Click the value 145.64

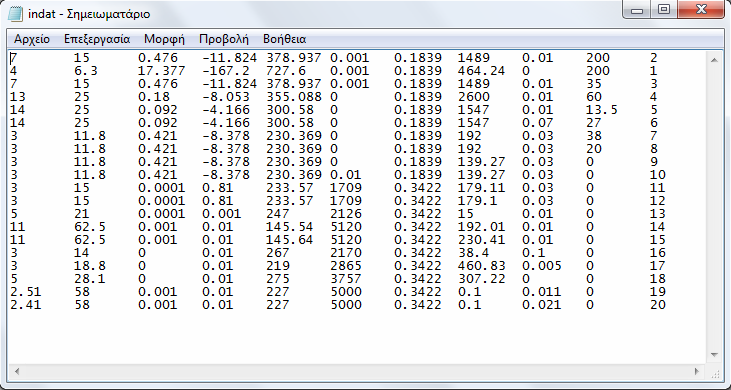click(290, 240)
